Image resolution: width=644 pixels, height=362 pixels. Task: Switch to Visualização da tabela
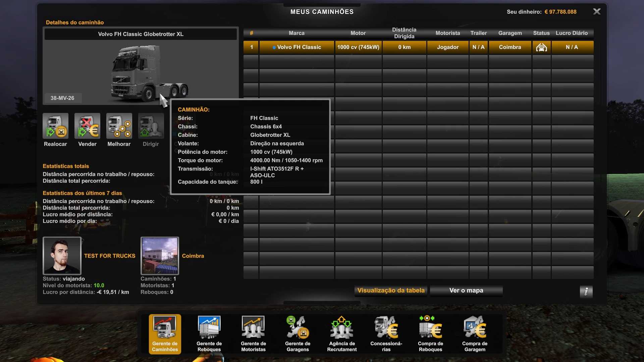coord(391,291)
